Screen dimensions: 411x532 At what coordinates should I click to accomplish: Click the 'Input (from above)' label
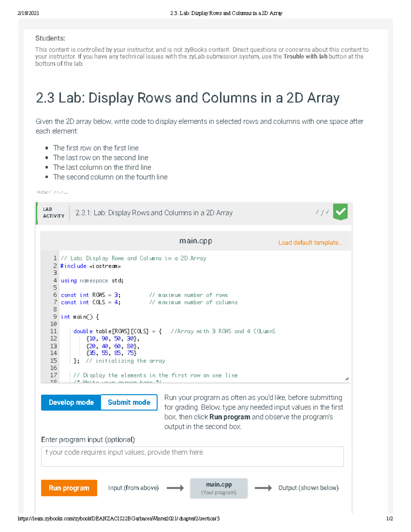tap(133, 488)
